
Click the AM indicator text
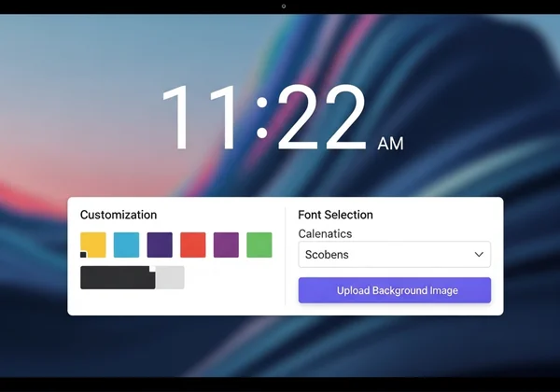[x=391, y=144]
